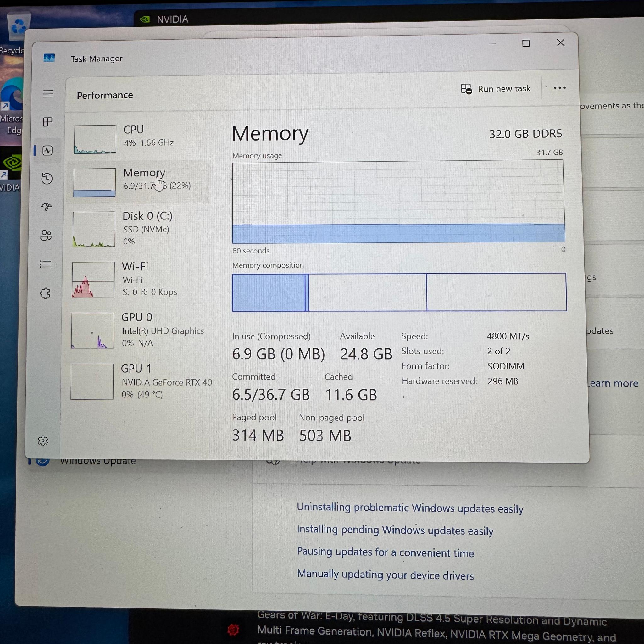Click the large Memory usage graph
644x644 pixels.
tap(398, 202)
